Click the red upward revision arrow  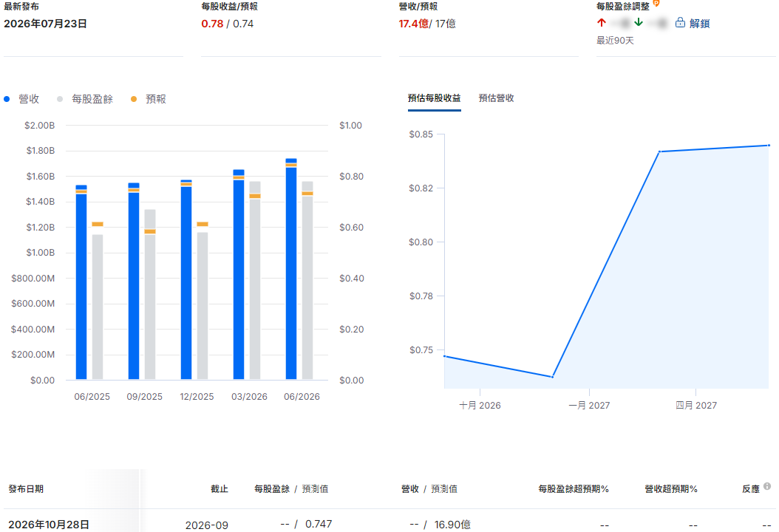tap(602, 23)
